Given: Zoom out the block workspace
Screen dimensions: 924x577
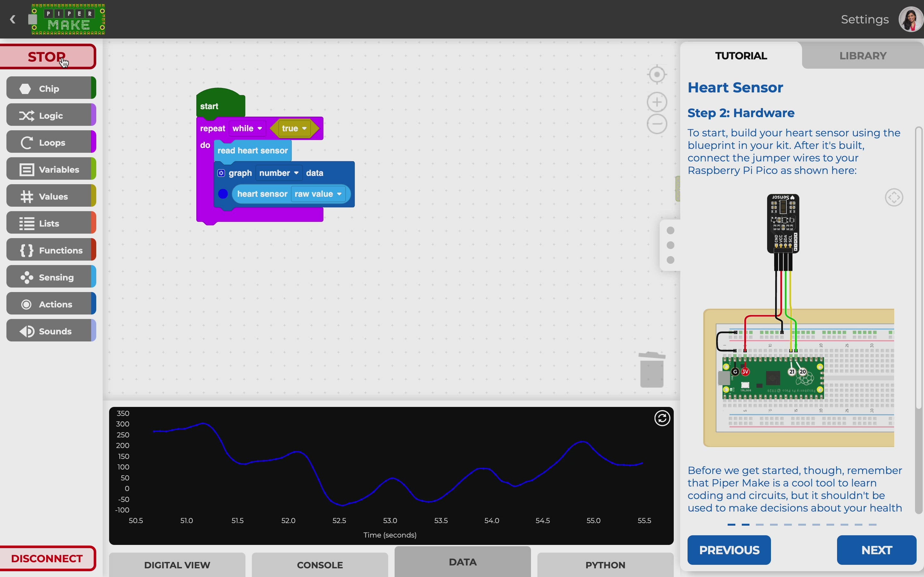Looking at the screenshot, I should [x=657, y=124].
